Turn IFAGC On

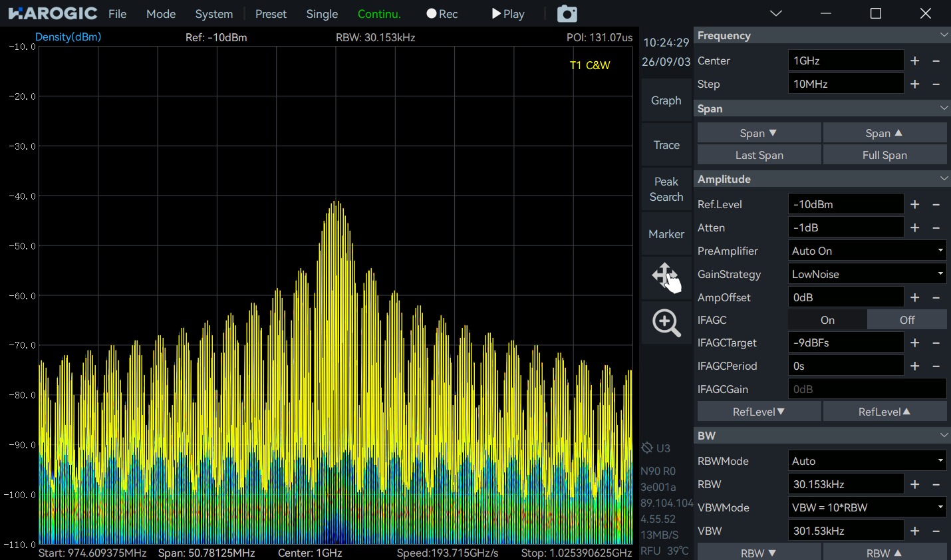coord(827,320)
